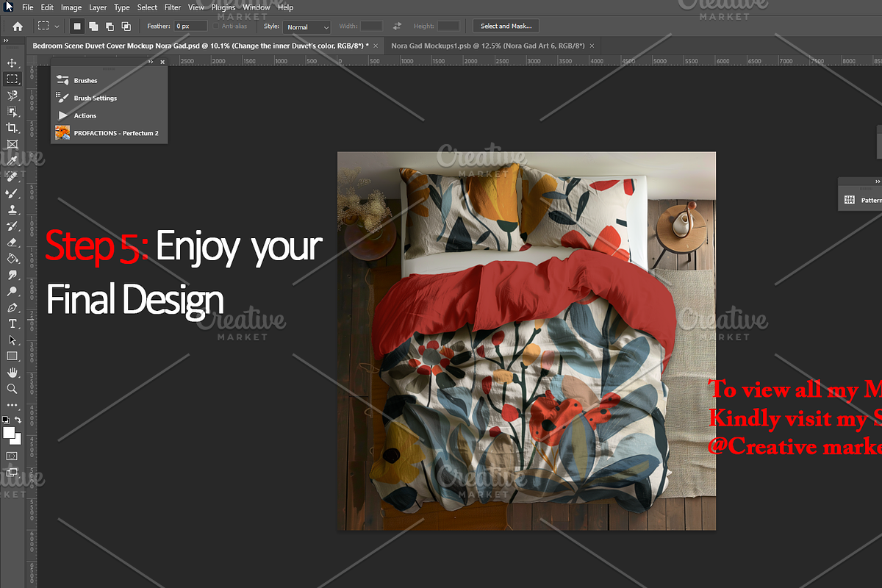Collapse the Brushes panel group with double arrows
Screen dimensions: 882x588
(151, 62)
